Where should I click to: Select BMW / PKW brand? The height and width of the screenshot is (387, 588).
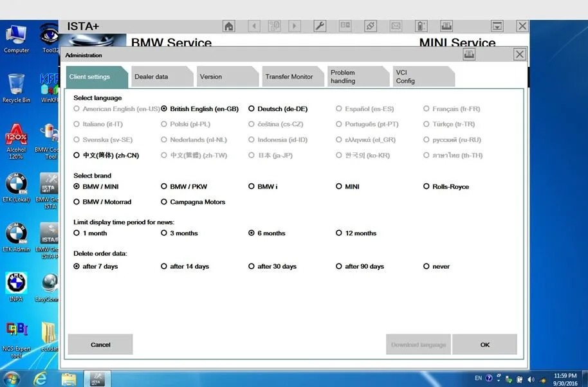coord(184,186)
